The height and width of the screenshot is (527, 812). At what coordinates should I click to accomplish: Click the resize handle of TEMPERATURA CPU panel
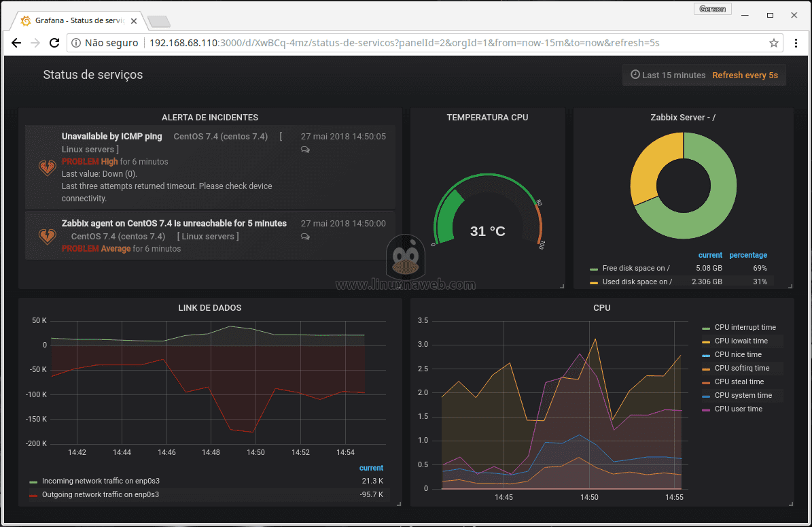[561, 286]
